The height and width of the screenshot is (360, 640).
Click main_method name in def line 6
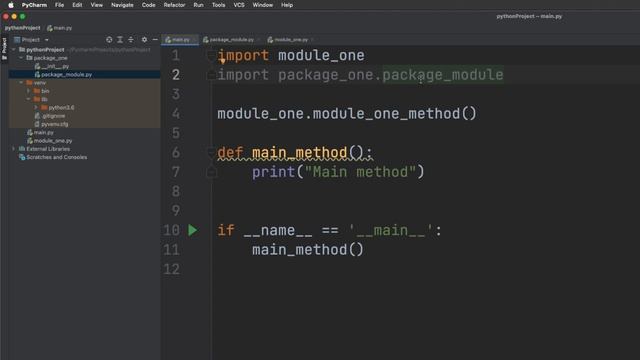pos(300,153)
